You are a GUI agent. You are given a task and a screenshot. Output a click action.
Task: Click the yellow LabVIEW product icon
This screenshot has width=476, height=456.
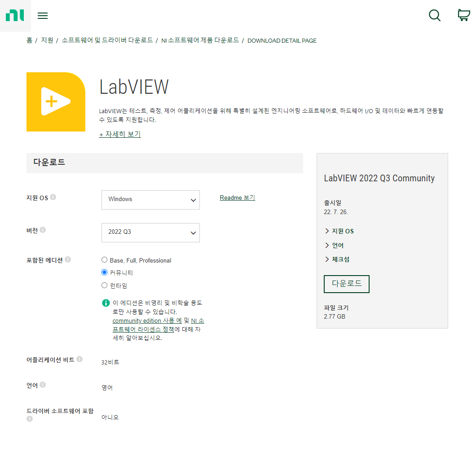coord(56,101)
